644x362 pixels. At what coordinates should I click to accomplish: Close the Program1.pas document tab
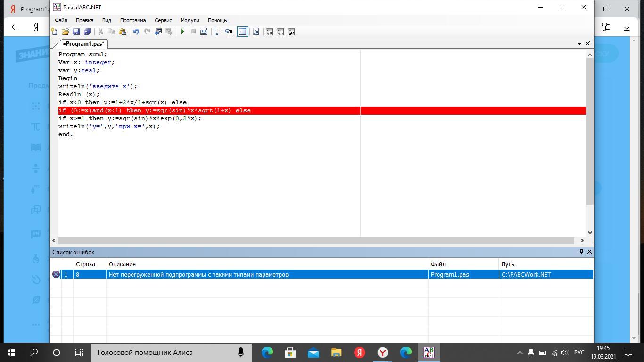click(587, 43)
